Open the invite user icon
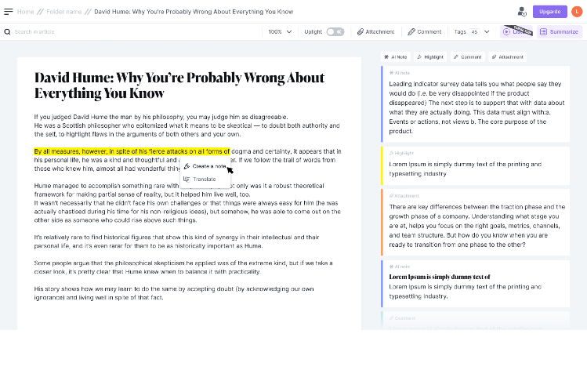The height and width of the screenshot is (392, 587). (x=522, y=12)
